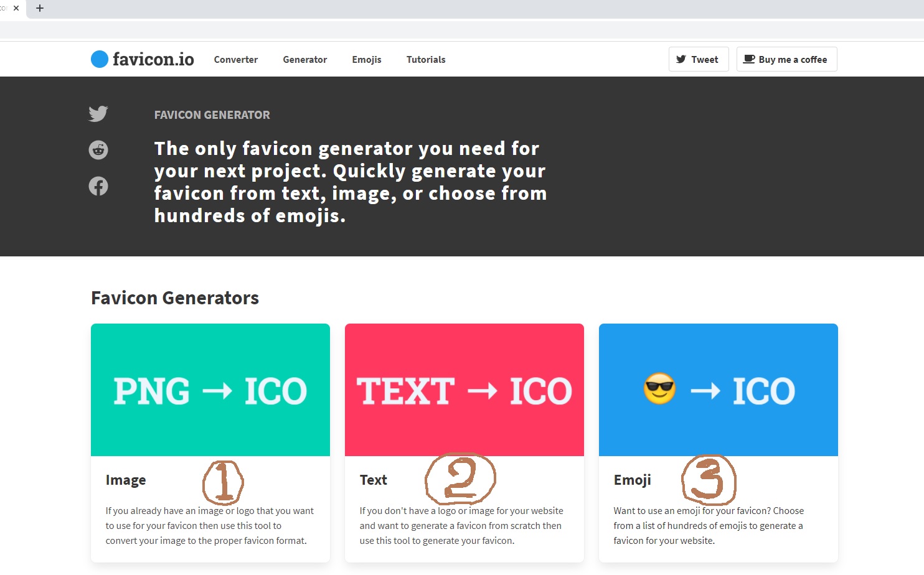This screenshot has height=575, width=924.
Task: Open the Generator menu item
Action: click(305, 60)
